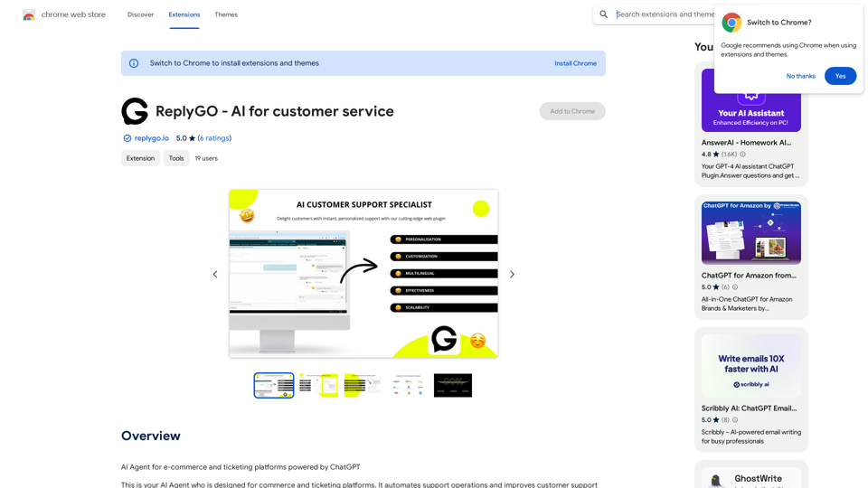Click the Chrome logo in the popup

(x=731, y=23)
